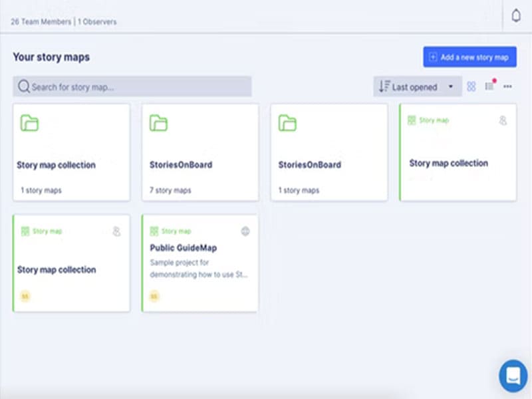Click avatar badge on Public GuideMap card
532x399 pixels.
click(x=154, y=296)
